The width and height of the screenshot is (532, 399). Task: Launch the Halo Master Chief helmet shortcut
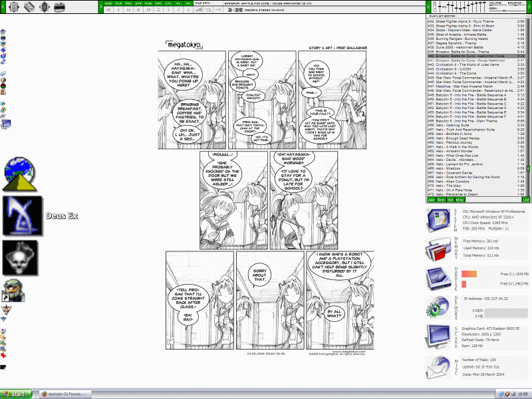pos(9,290)
